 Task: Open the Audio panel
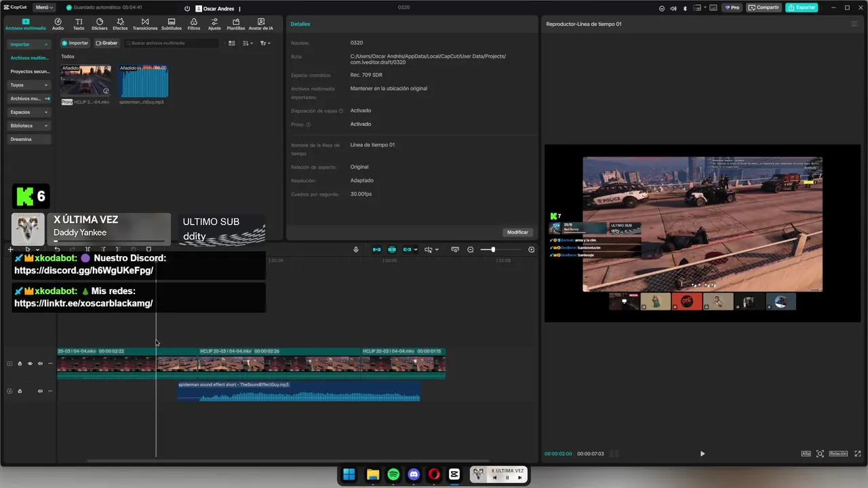(58, 24)
